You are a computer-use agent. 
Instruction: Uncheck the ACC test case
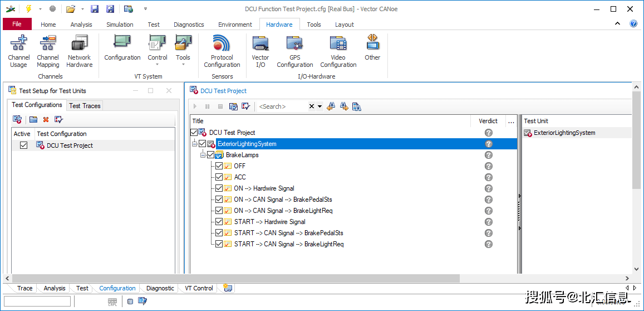coord(219,177)
